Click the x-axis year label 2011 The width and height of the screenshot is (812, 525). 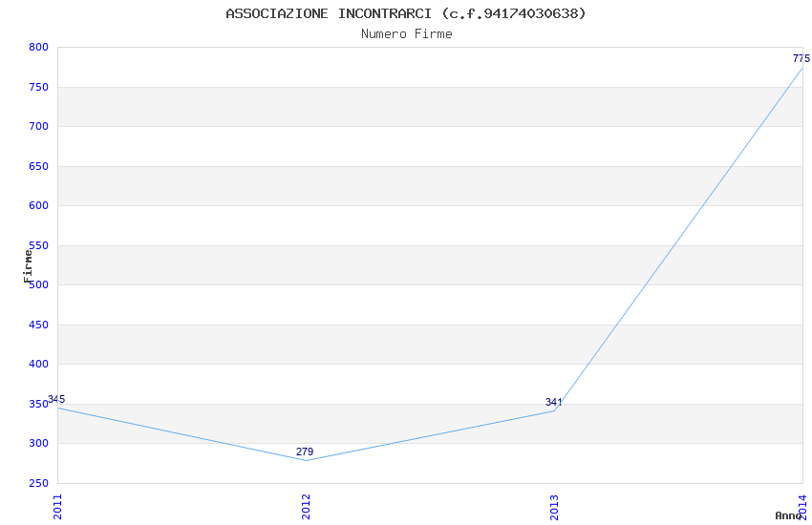coord(57,506)
